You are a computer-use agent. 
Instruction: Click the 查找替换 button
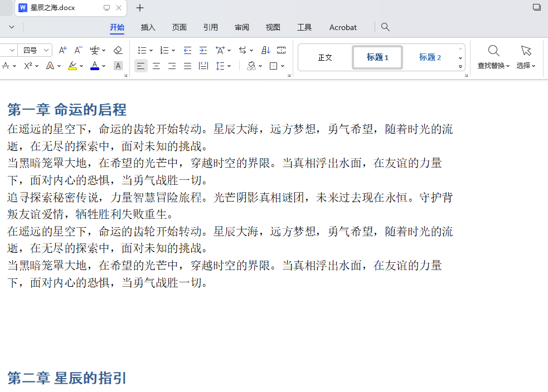493,57
